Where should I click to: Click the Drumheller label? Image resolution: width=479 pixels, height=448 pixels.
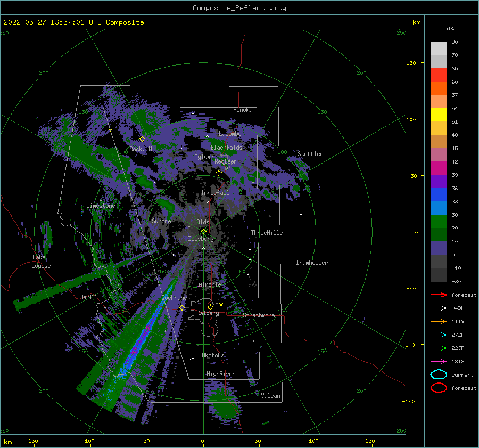tap(312, 263)
